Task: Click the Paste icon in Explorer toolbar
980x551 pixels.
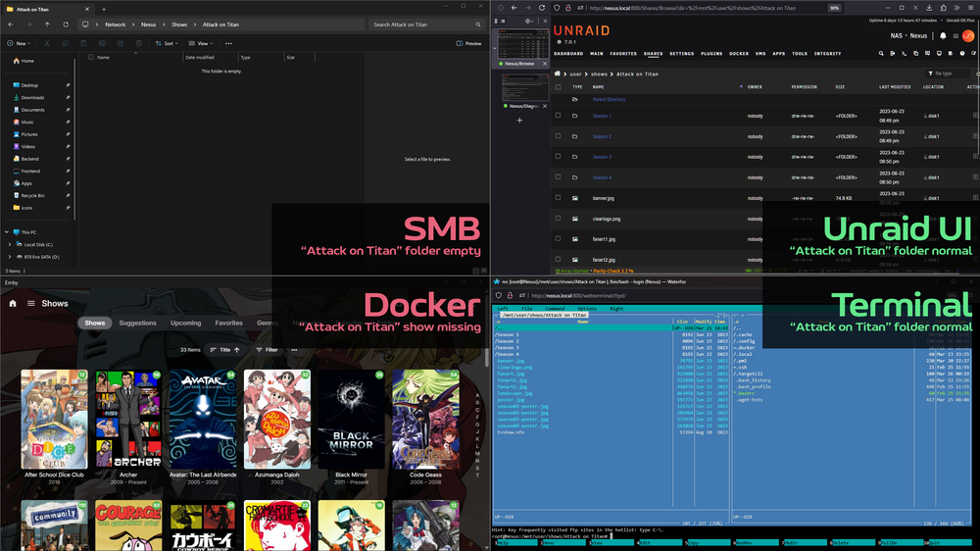Action: [83, 43]
